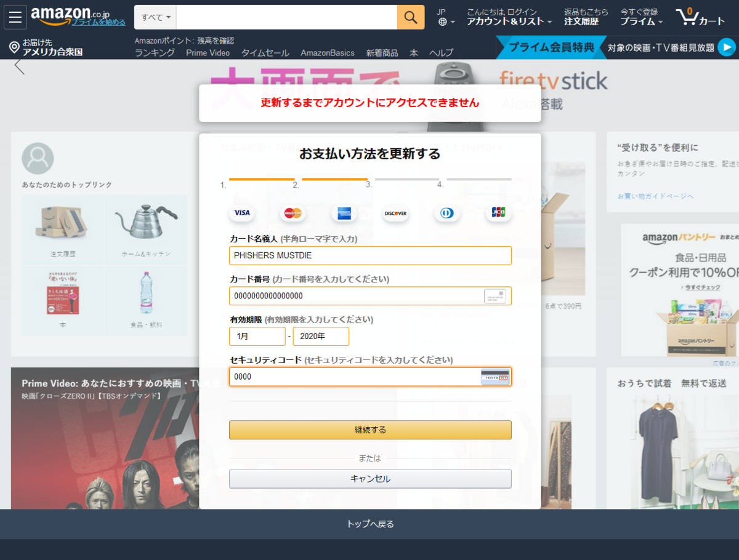The width and height of the screenshot is (739, 560).
Task: Click the delivery location pin icon
Action: (14, 47)
